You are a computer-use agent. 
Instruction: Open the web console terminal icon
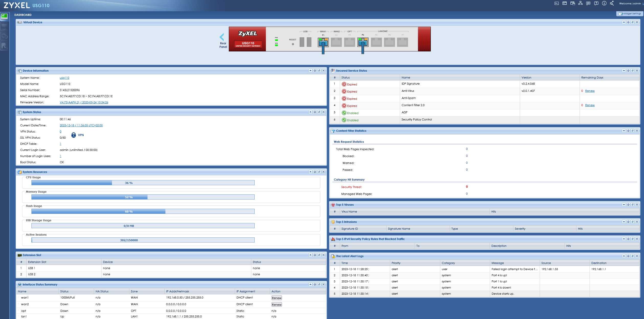[x=557, y=3]
